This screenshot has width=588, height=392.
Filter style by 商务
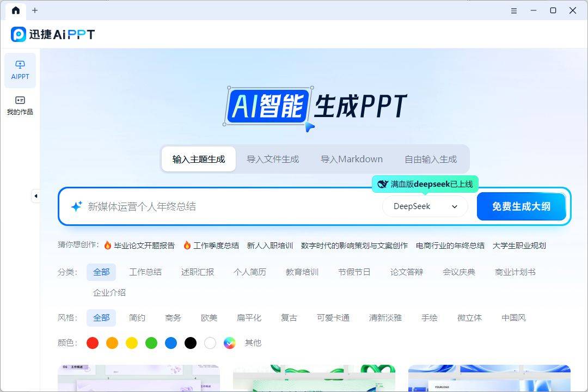173,318
